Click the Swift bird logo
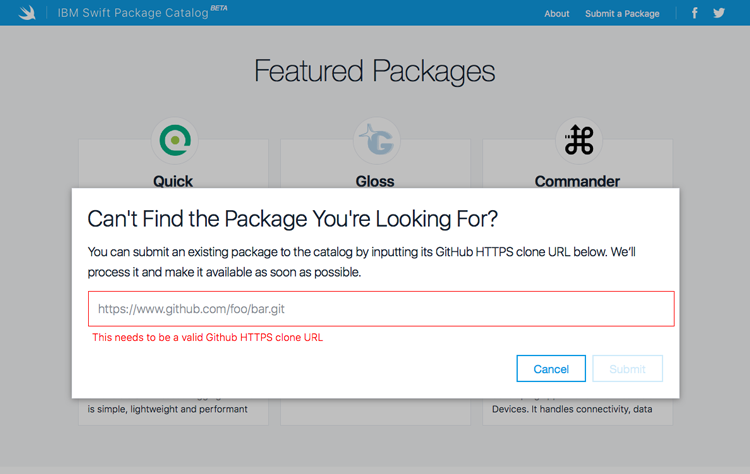This screenshot has height=474, width=750. pos(27,13)
